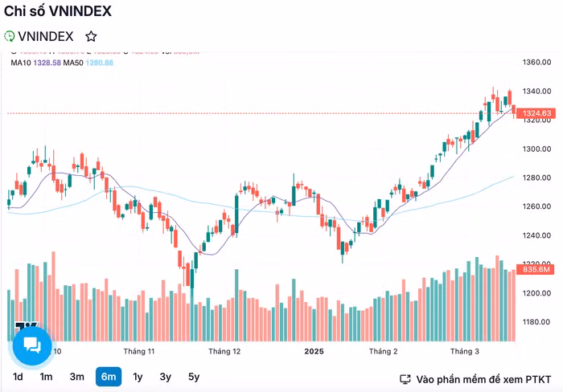This screenshot has width=563, height=392.
Task: Click the TradingView logo behind chat bubble
Action: [22, 326]
